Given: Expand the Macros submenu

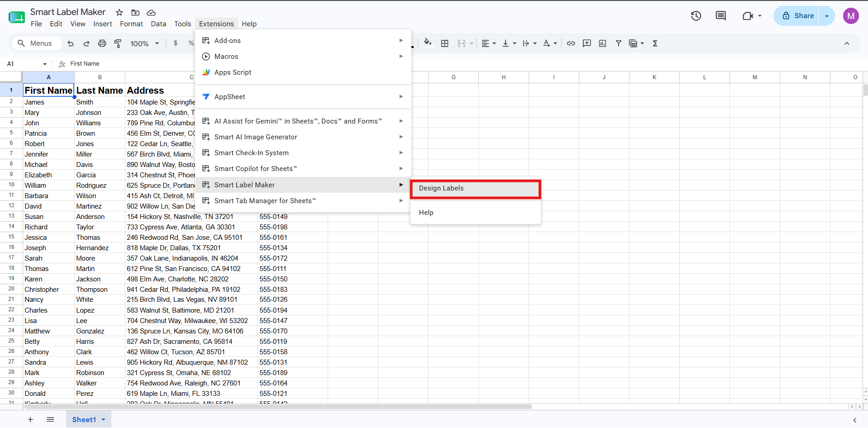Looking at the screenshot, I should click(x=303, y=57).
